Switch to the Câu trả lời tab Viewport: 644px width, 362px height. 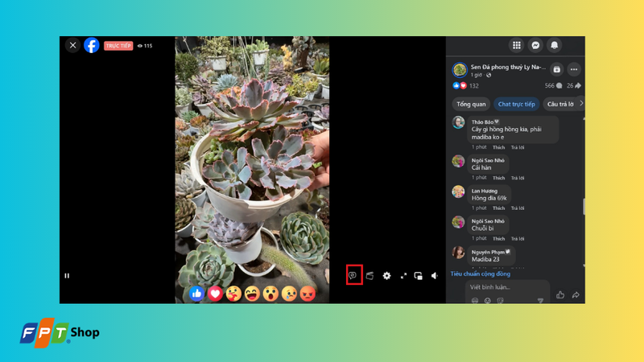tap(560, 105)
